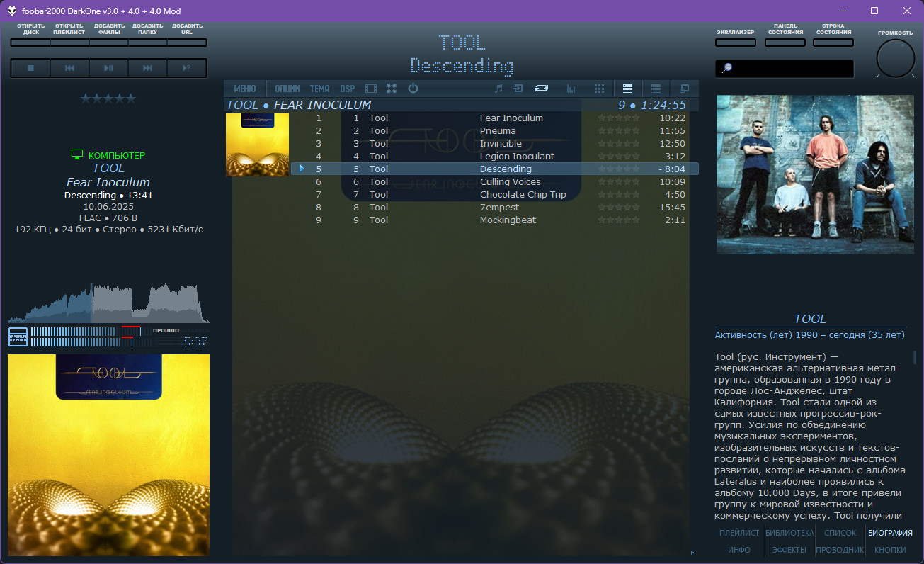Switch to the Инфо tab
Screen dimensions: 924x564
tap(739, 550)
